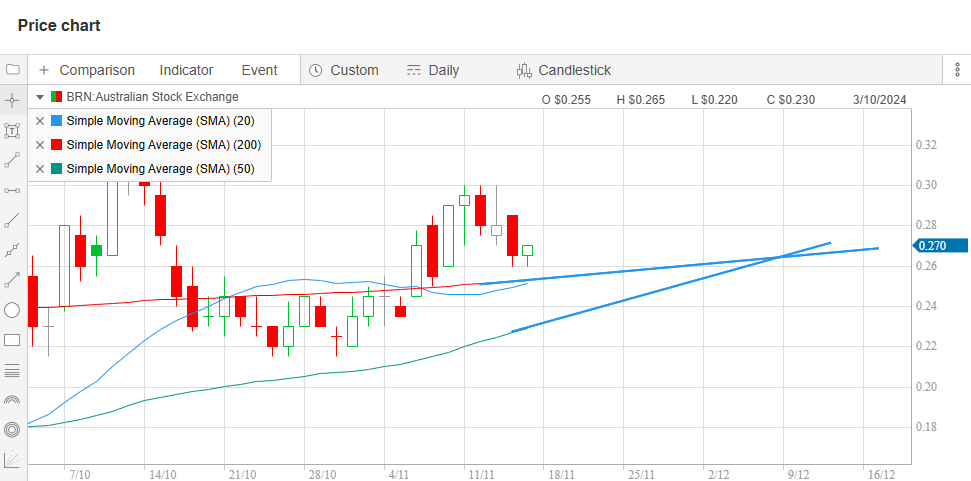Remove the SMA (20) indicator

point(40,121)
